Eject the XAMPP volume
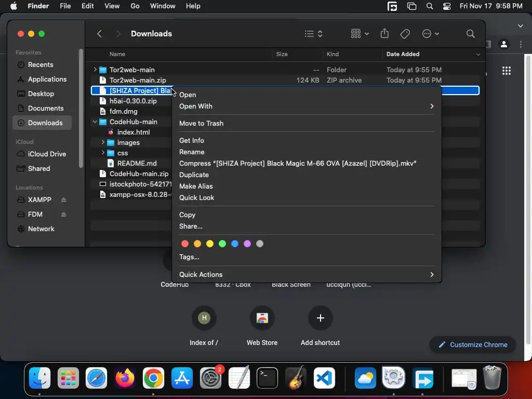 pyautogui.click(x=63, y=200)
